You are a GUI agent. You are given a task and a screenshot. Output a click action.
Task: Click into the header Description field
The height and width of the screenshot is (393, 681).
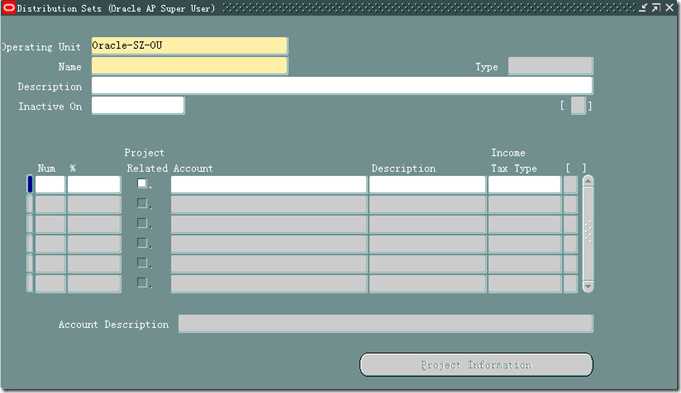click(x=342, y=86)
